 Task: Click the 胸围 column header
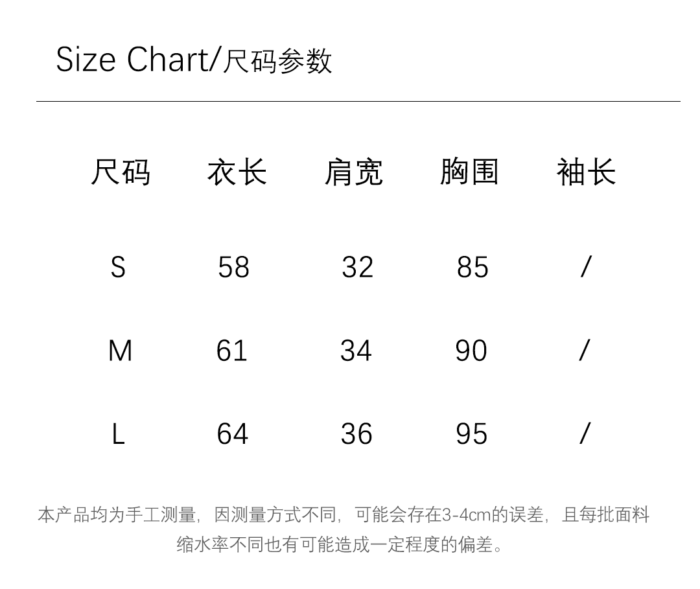click(x=469, y=172)
